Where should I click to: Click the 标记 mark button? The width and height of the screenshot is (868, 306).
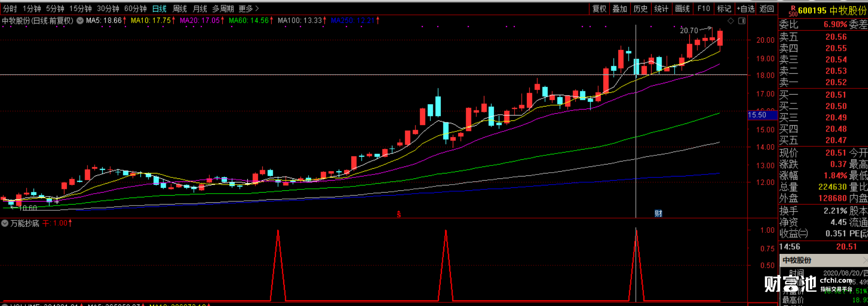coord(724,9)
